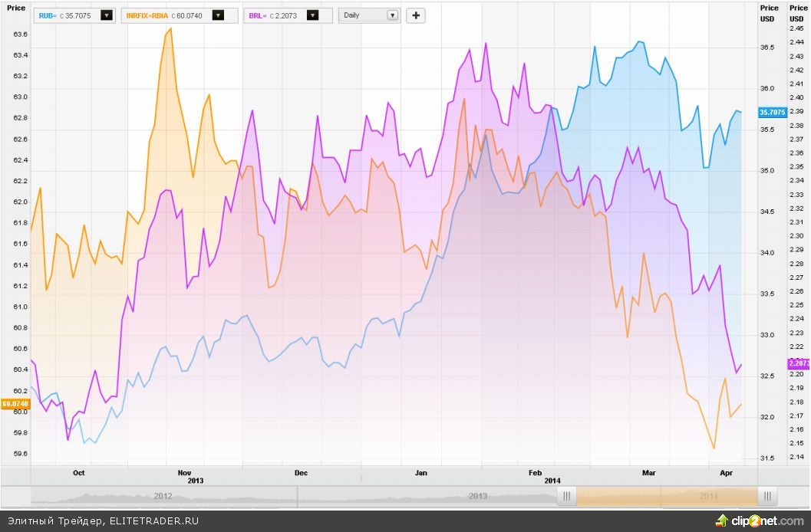Click the blue 35.7075 price tag
This screenshot has height=532, width=811.
coord(771,112)
